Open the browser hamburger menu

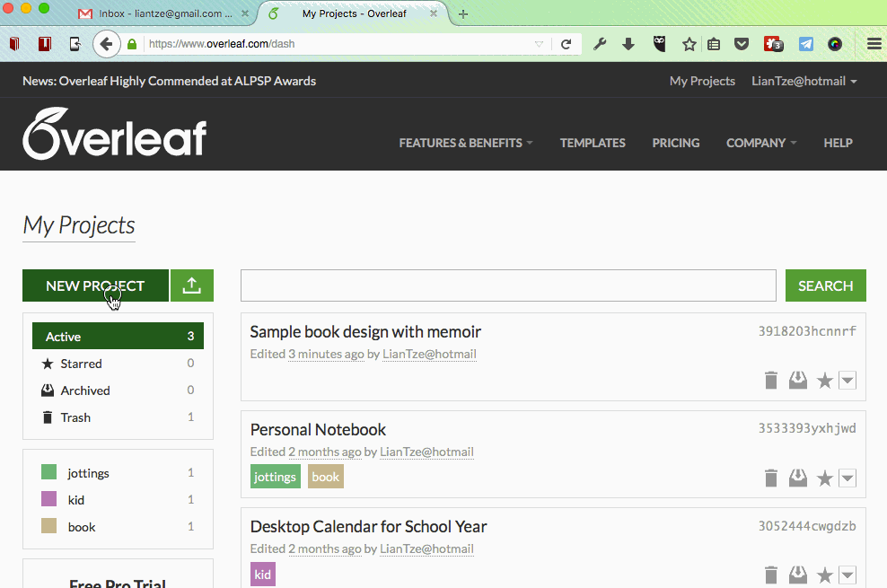(x=874, y=43)
